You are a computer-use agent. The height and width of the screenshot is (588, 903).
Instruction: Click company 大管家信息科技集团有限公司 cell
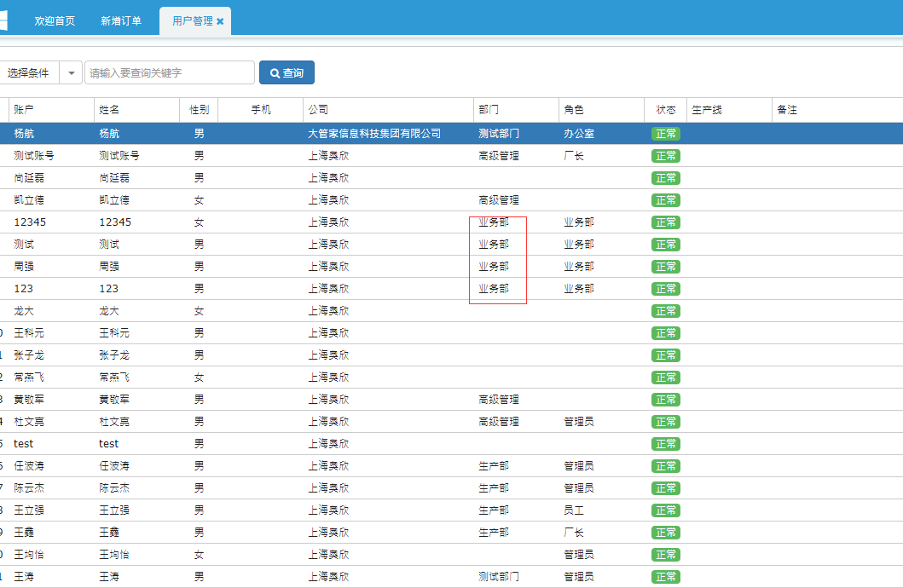pyautogui.click(x=374, y=134)
